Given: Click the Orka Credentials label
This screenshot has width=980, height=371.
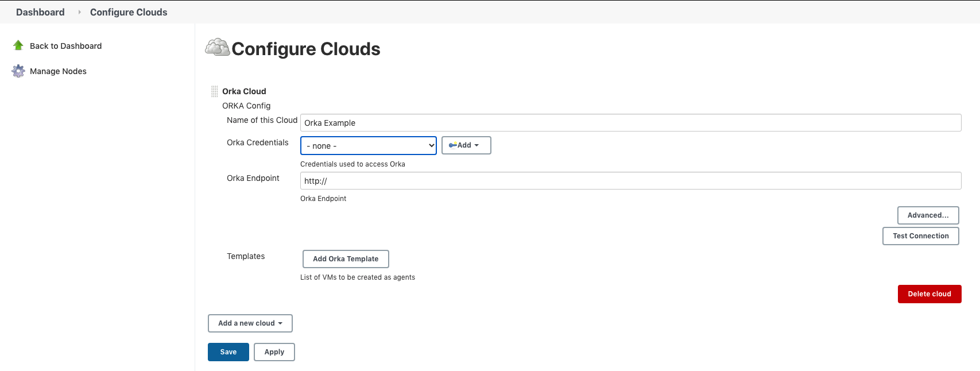Looking at the screenshot, I should click(x=258, y=142).
